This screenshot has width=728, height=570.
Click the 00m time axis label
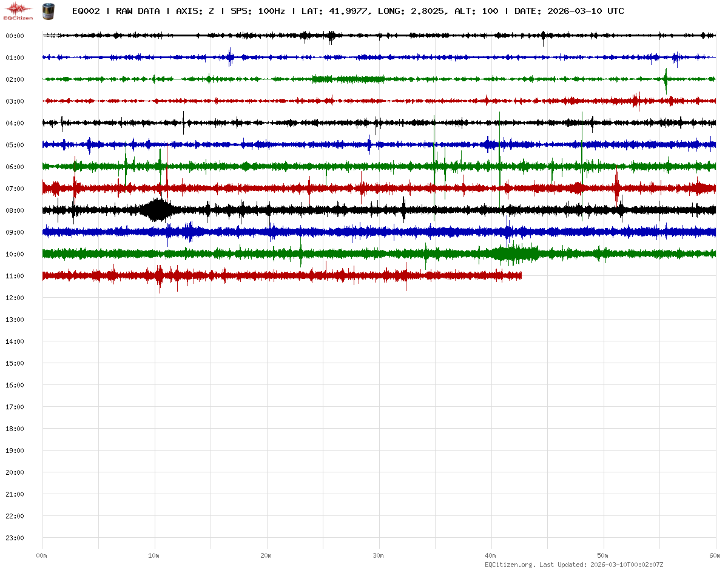(x=42, y=555)
